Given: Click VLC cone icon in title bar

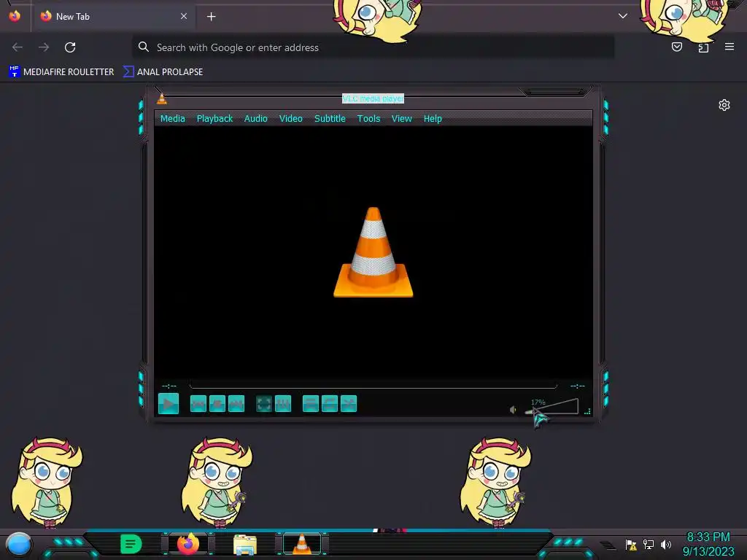Looking at the screenshot, I should 162,98.
